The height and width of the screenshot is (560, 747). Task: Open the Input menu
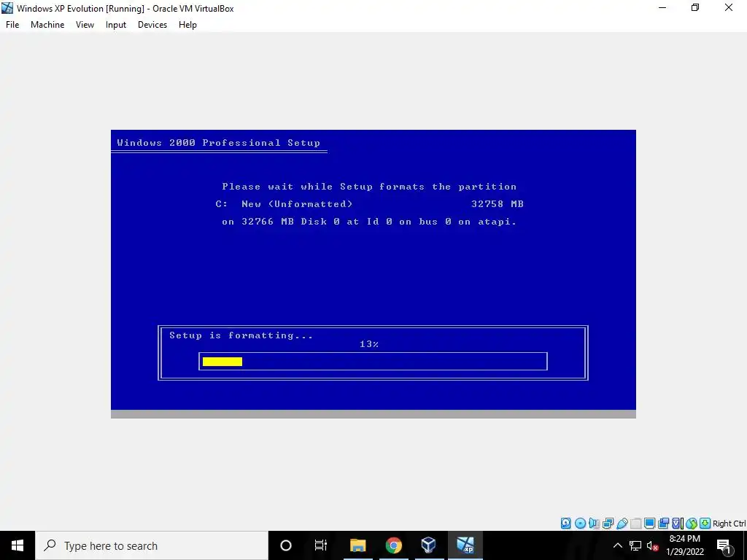(116, 25)
